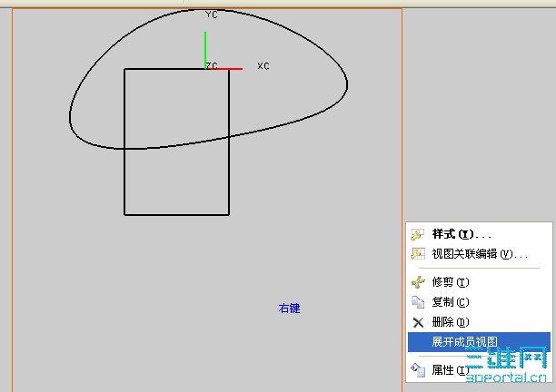Click the scissors icon beside 修剪
The height and width of the screenshot is (392, 556).
click(x=418, y=282)
